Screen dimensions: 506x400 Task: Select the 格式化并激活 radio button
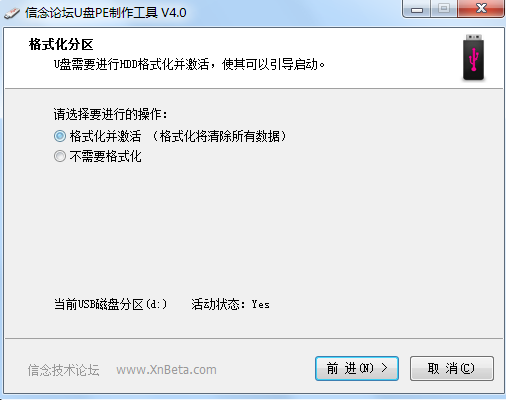[x=60, y=136]
